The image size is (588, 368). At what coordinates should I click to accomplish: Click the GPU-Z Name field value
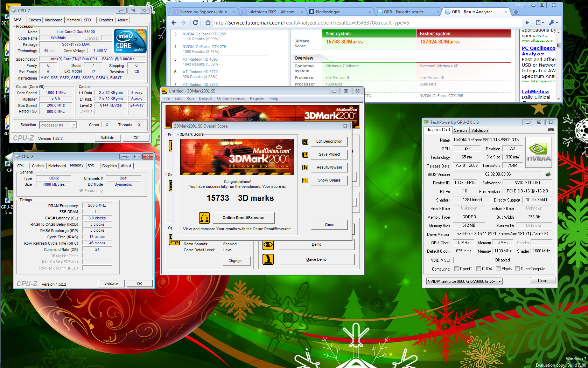488,140
